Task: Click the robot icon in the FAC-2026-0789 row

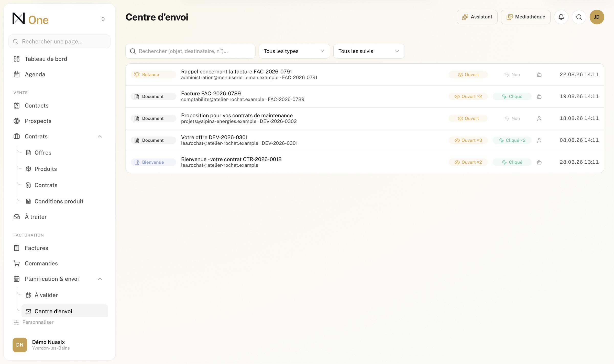Action: click(539, 96)
